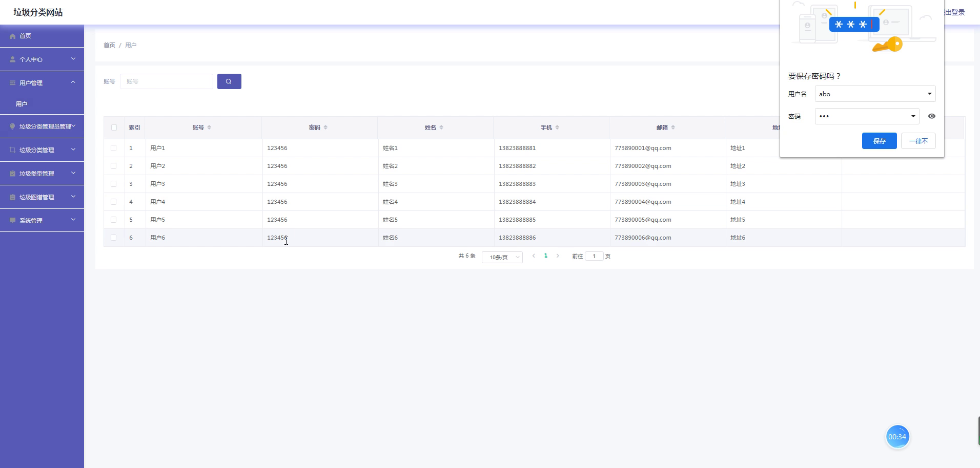Click the icon beside 垃圾分类管理

tap(13, 150)
